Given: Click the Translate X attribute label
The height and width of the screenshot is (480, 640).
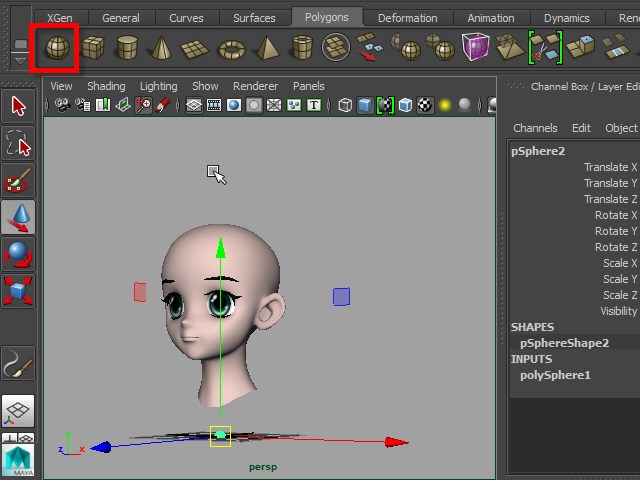Looking at the screenshot, I should pyautogui.click(x=610, y=167).
